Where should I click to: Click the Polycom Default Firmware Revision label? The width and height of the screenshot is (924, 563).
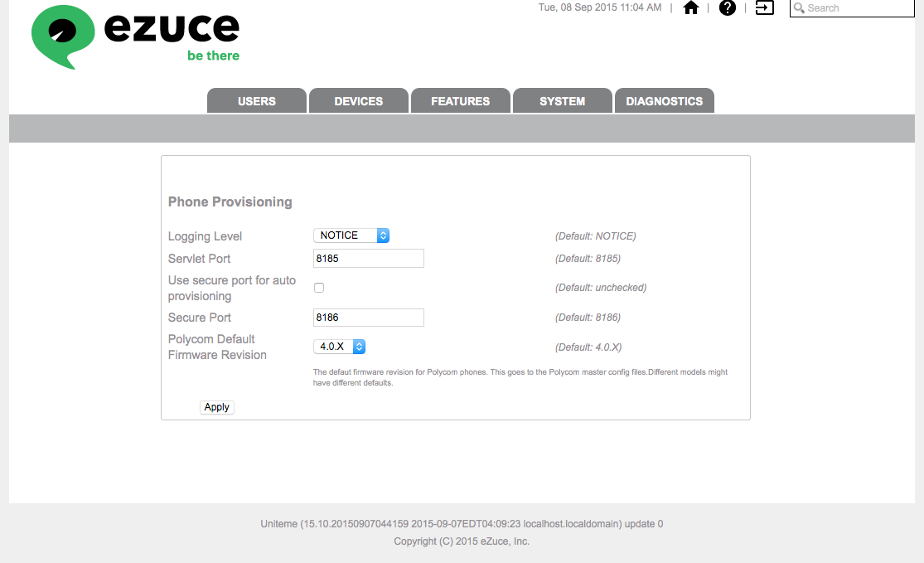click(217, 347)
